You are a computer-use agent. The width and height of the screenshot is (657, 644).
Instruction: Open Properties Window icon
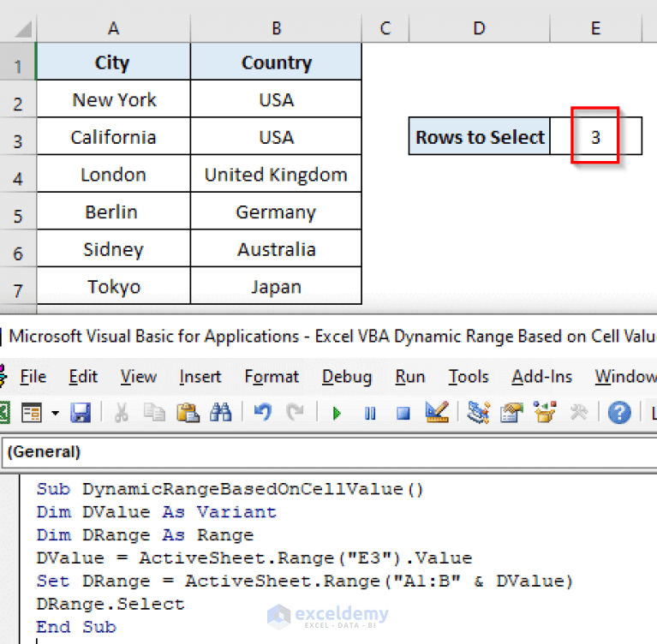511,413
